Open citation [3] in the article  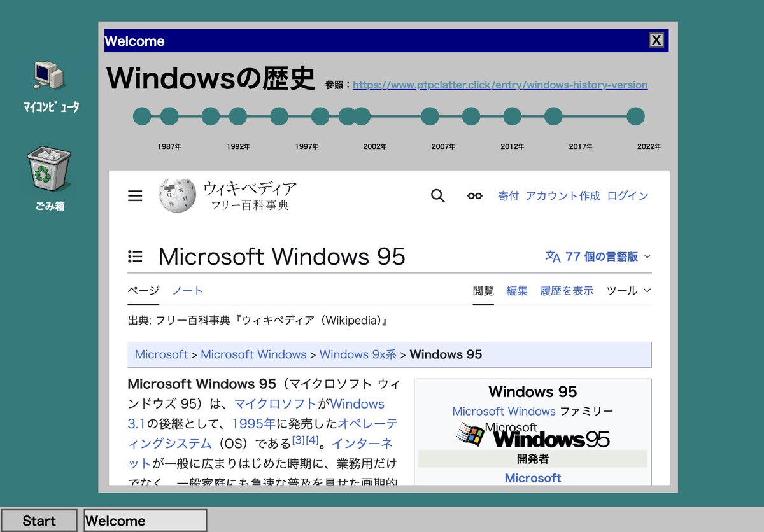pos(299,440)
